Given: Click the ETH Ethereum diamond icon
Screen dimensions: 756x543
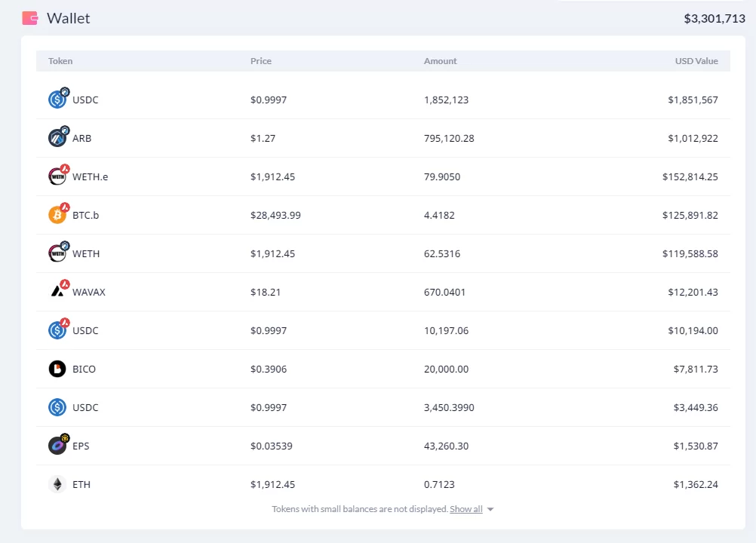Looking at the screenshot, I should 57,484.
